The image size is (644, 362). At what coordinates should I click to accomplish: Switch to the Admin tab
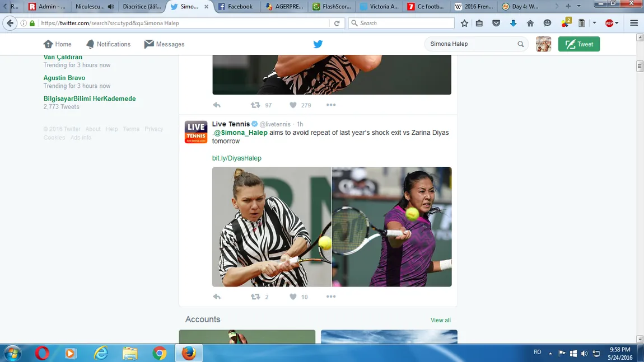[x=47, y=7]
